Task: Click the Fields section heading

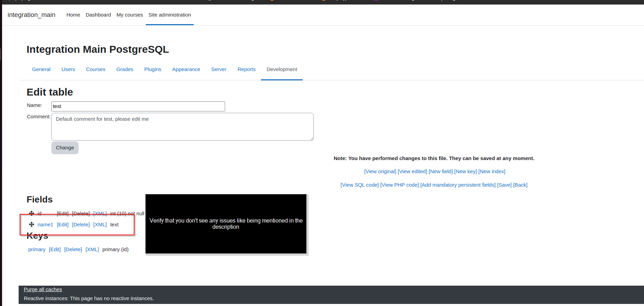Action: (x=40, y=199)
